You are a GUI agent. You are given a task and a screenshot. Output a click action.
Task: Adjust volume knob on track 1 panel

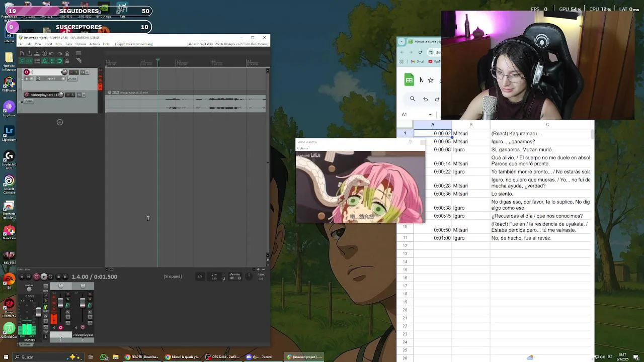click(x=64, y=72)
